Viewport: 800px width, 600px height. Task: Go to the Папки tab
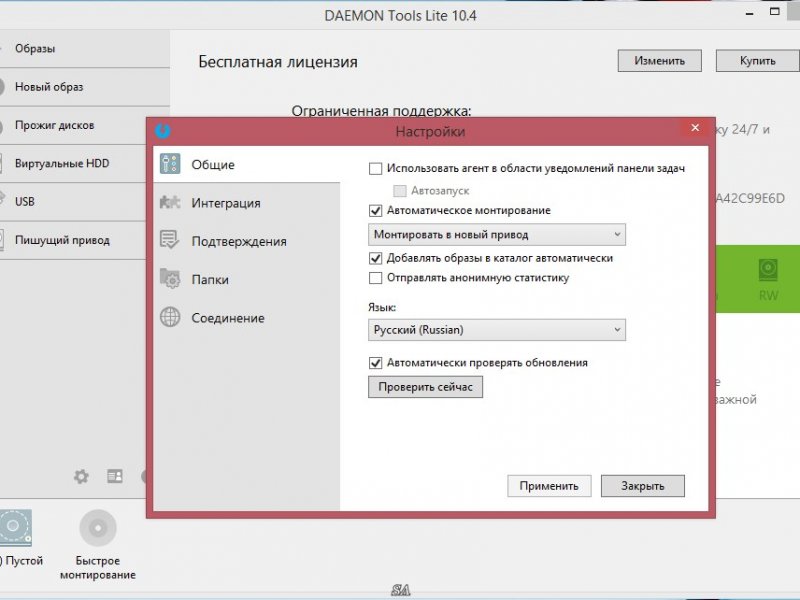247,279
